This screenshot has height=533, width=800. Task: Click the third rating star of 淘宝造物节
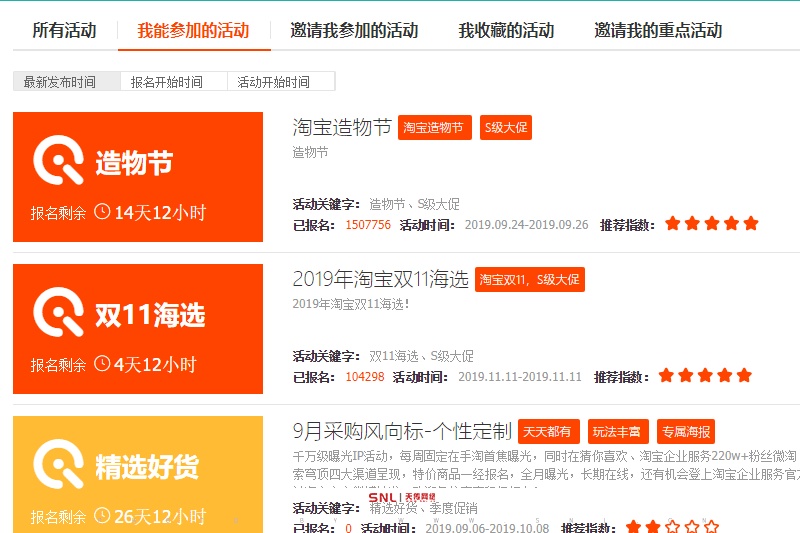712,223
